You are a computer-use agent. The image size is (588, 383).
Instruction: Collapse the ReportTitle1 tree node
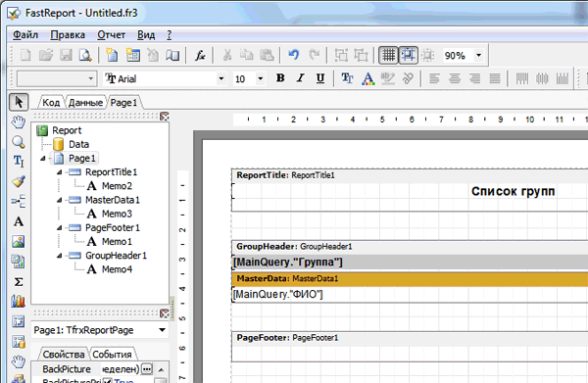[x=59, y=172]
